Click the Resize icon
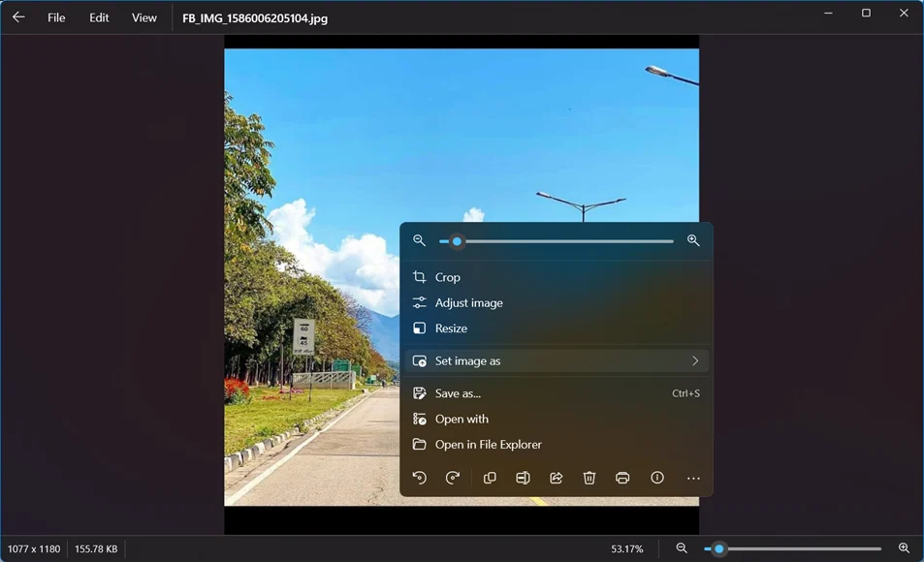Image resolution: width=924 pixels, height=562 pixels. 419,328
